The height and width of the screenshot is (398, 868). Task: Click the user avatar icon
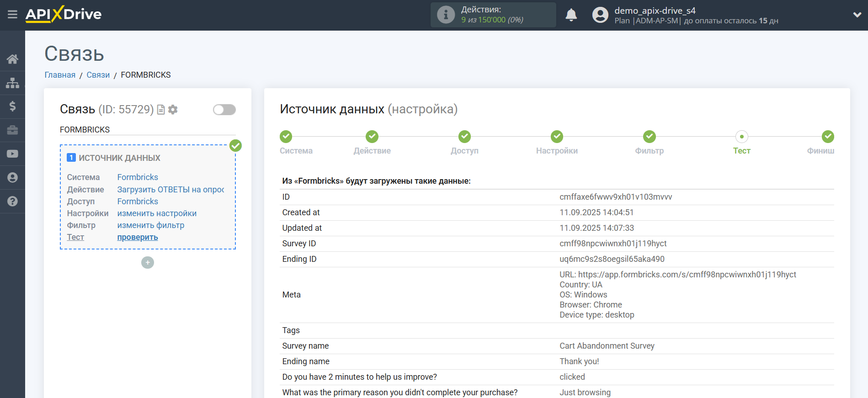click(x=600, y=15)
